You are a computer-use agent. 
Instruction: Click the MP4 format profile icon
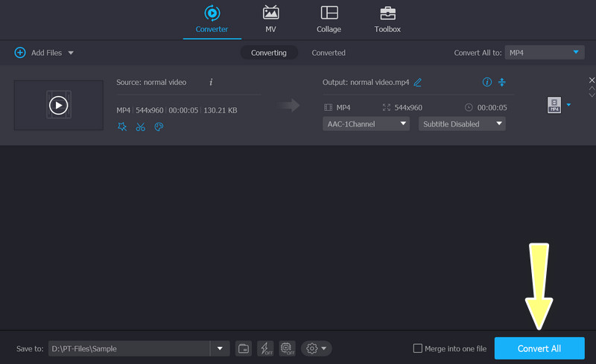click(x=554, y=105)
